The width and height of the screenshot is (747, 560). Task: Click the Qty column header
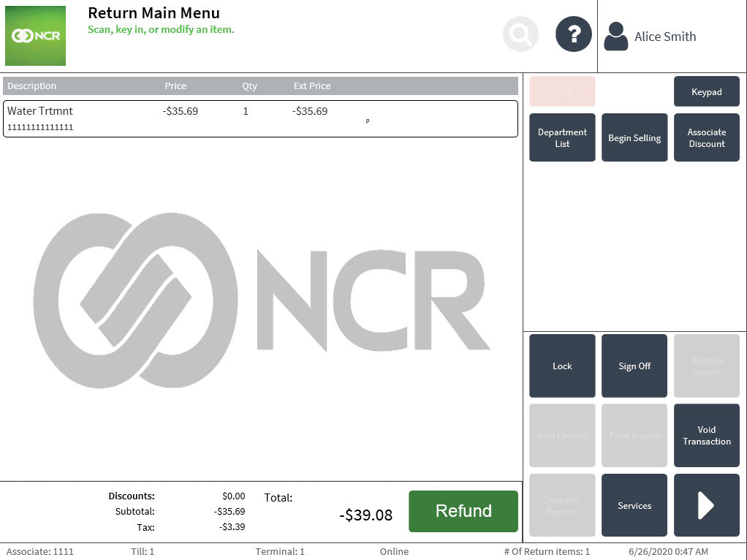pyautogui.click(x=249, y=86)
